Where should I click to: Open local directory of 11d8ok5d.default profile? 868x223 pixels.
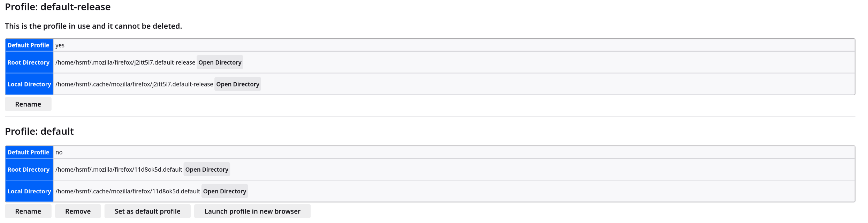[224, 191]
